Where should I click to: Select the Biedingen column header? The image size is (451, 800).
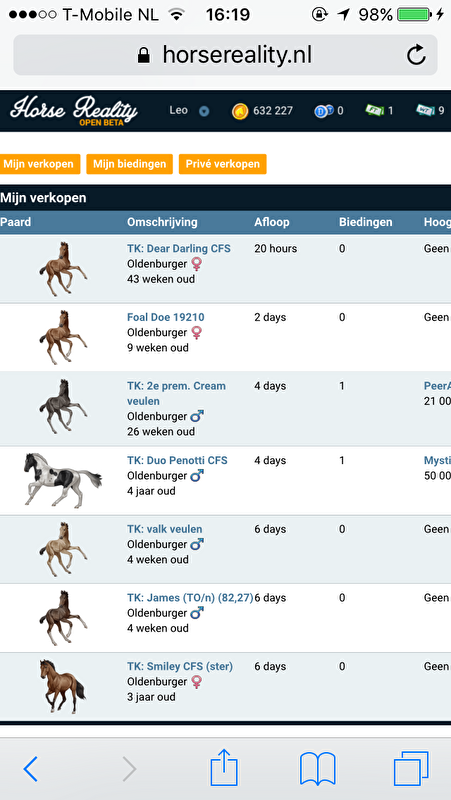click(x=366, y=222)
